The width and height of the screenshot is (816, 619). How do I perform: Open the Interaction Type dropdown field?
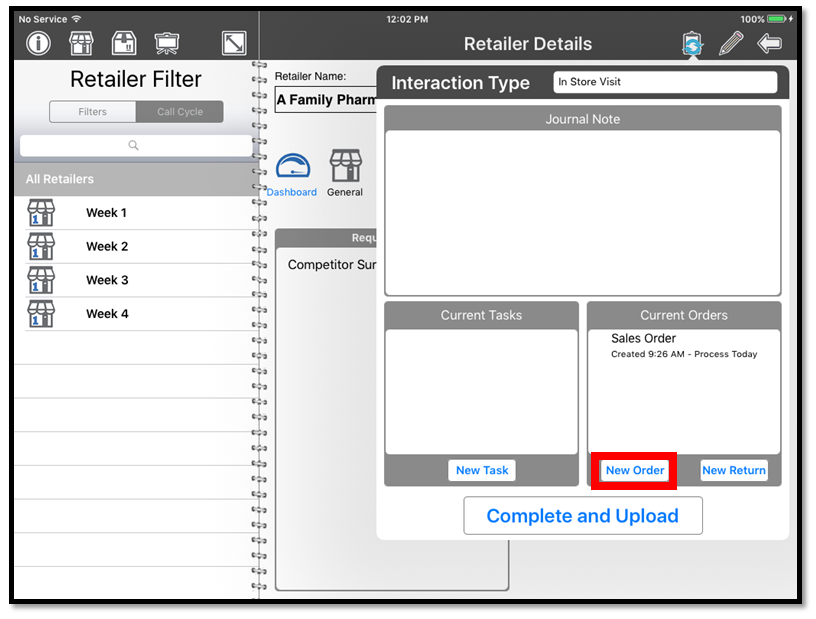665,82
